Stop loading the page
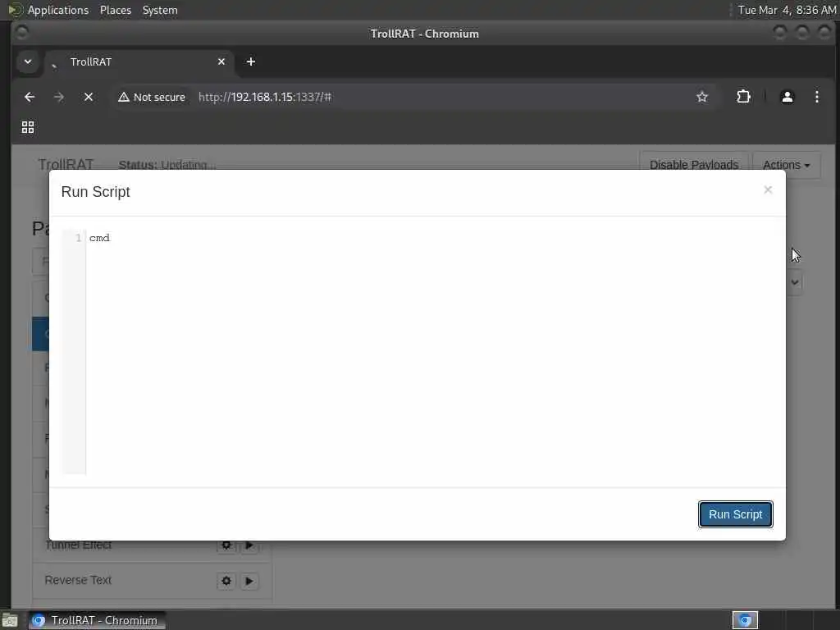Viewport: 840px width, 630px height. pyautogui.click(x=89, y=97)
